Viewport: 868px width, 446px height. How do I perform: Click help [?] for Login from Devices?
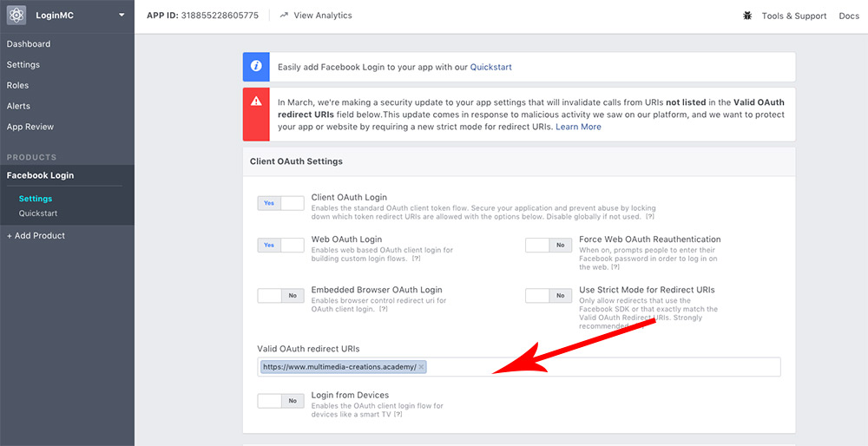(x=398, y=414)
